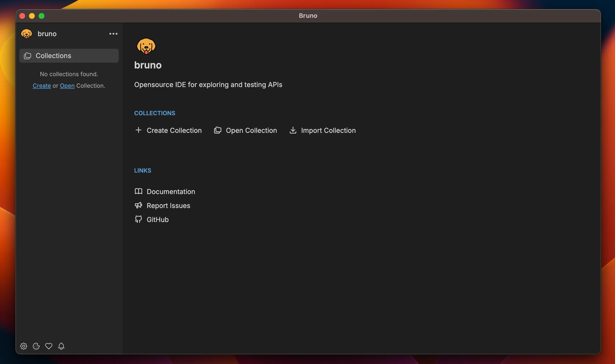Click the heart support icon

tap(49, 346)
